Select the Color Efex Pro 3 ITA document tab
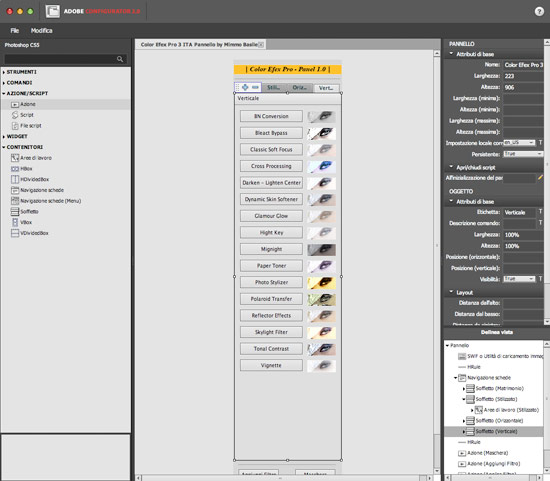This screenshot has width=550, height=481. click(199, 45)
